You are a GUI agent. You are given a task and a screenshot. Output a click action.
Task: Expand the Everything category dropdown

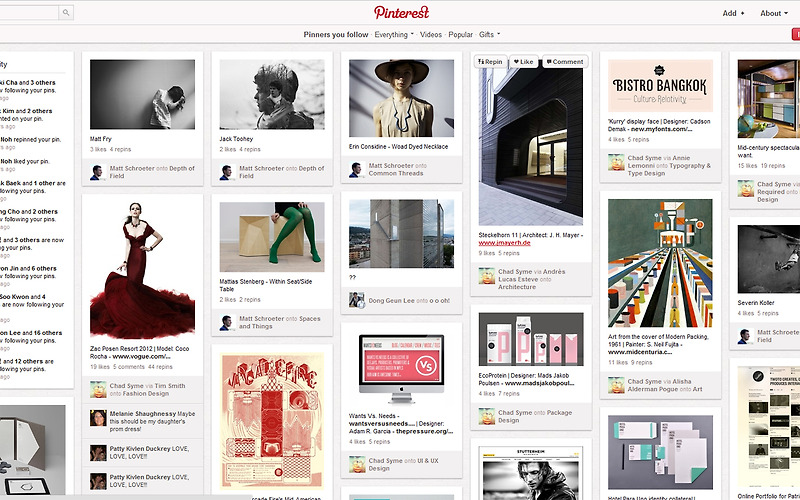coord(393,35)
